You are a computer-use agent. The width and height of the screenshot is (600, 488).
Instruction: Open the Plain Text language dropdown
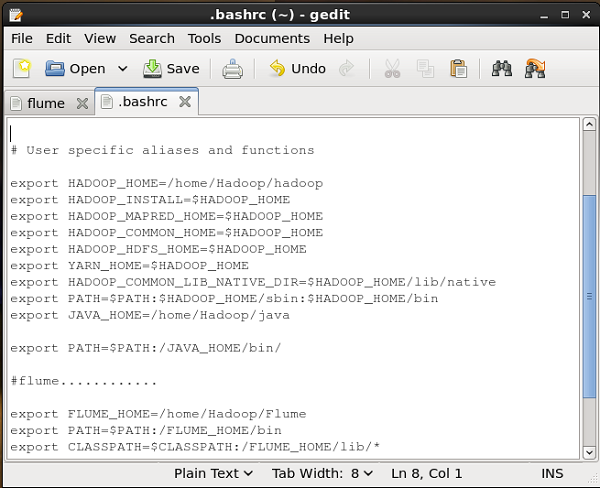[213, 473]
